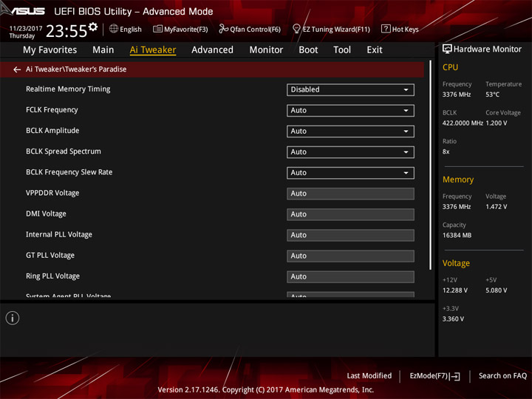
Task: Expand the FCLK Frequency dropdown
Action: coord(350,110)
